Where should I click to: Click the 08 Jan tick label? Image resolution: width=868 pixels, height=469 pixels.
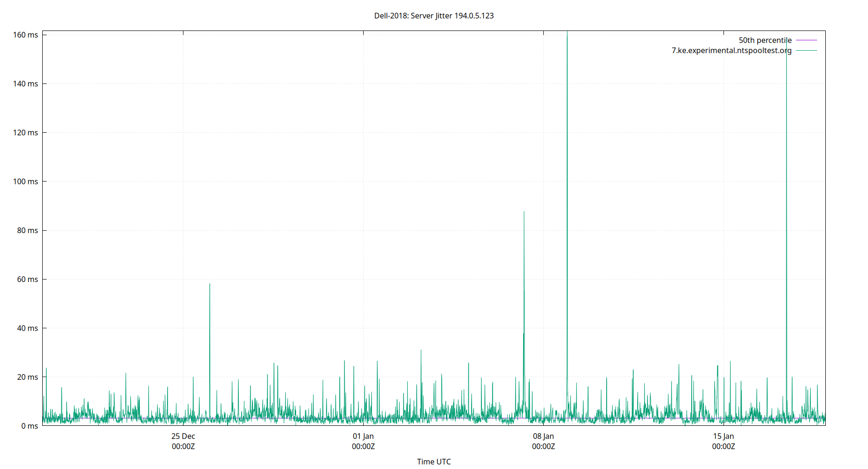[543, 436]
